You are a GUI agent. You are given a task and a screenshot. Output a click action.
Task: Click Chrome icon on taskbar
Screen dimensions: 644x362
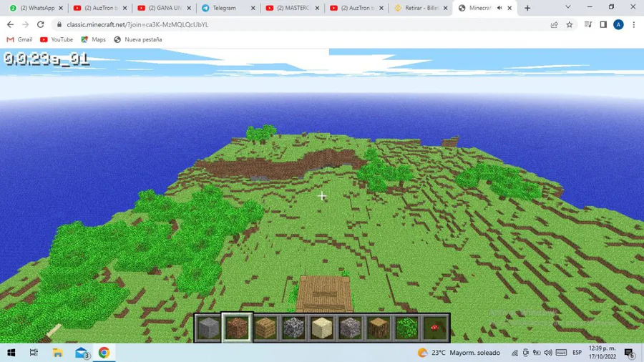coord(104,353)
